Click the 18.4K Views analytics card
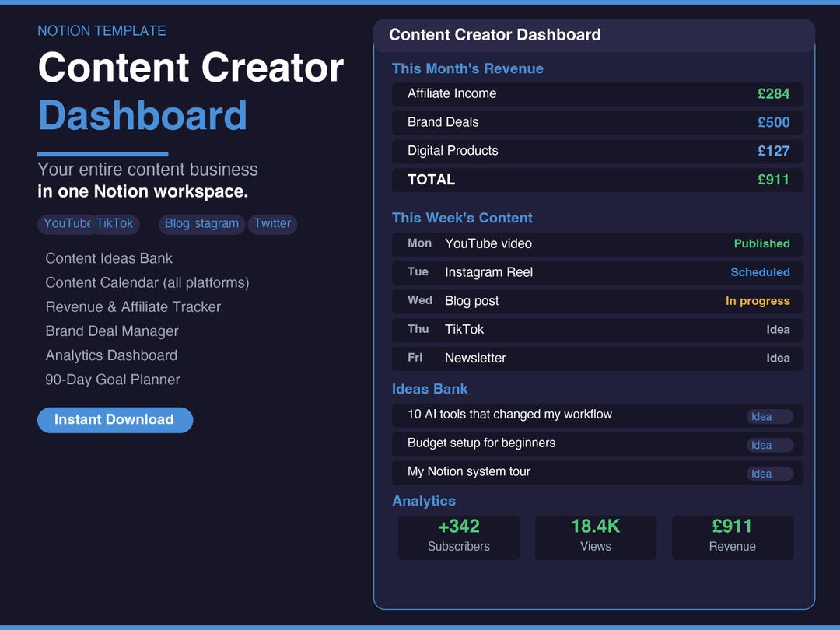 tap(596, 537)
